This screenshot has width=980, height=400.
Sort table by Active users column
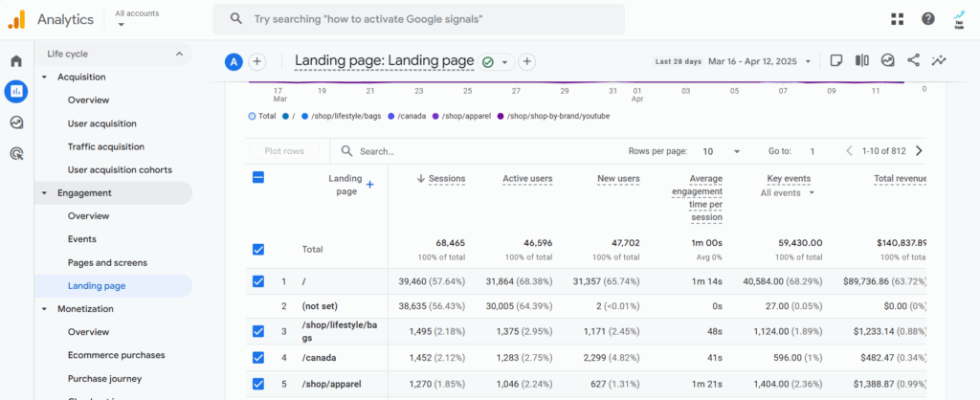point(527,178)
